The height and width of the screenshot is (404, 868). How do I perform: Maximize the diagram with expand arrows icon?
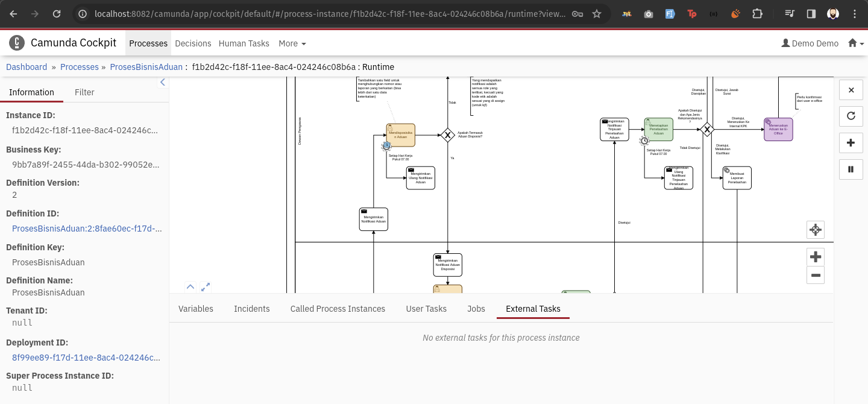tap(206, 287)
